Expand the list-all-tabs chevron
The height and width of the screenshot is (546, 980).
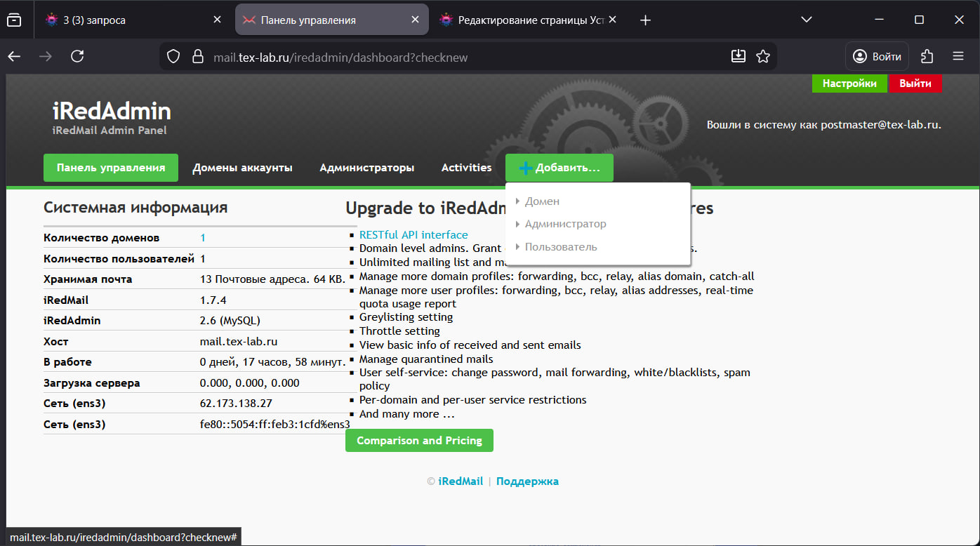pyautogui.click(x=807, y=20)
